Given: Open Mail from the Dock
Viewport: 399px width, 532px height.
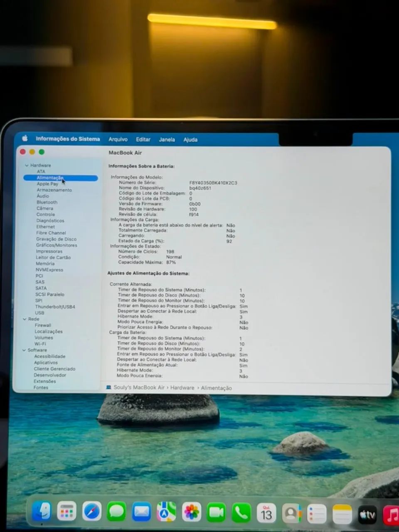Looking at the screenshot, I should pyautogui.click(x=141, y=512).
